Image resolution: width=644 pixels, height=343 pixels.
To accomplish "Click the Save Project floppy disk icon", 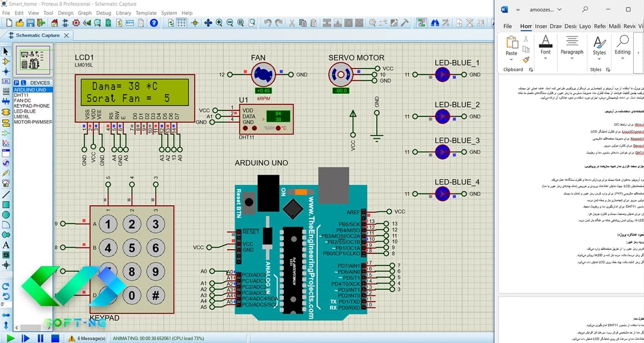I will click(x=31, y=23).
